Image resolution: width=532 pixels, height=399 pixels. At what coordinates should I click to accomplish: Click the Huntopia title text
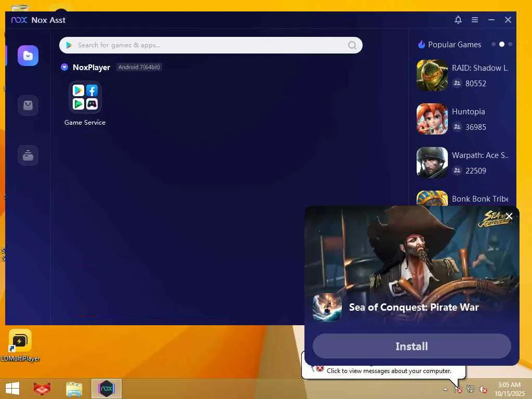point(469,112)
